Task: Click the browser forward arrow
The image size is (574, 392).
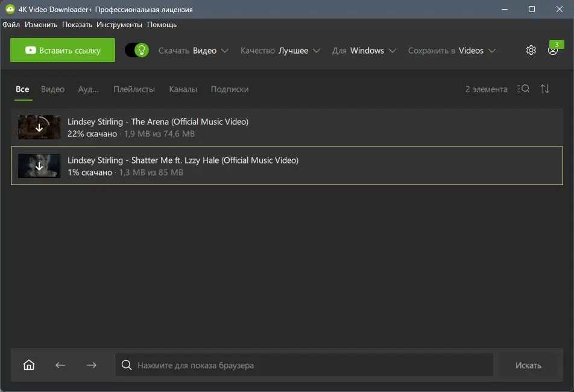Action: coord(92,365)
